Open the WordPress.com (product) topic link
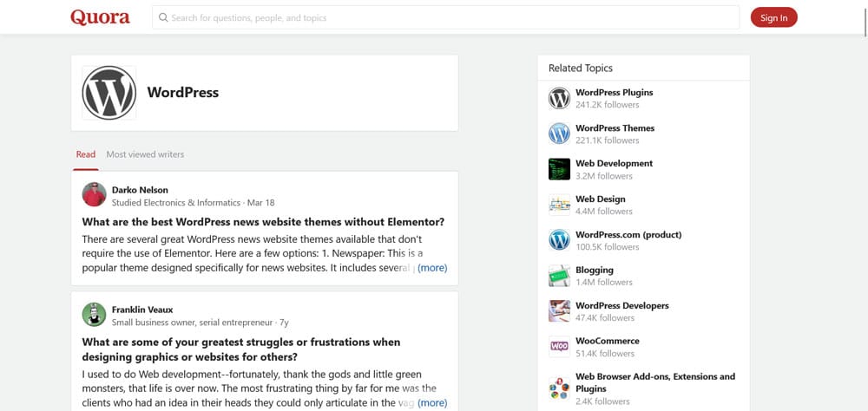The width and height of the screenshot is (868, 411). click(628, 234)
